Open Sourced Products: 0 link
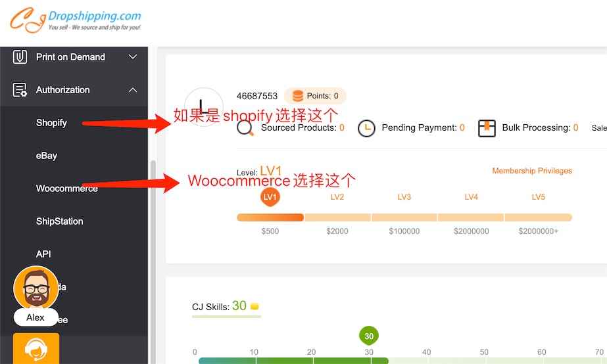Image resolution: width=607 pixels, height=364 pixels. coord(303,127)
